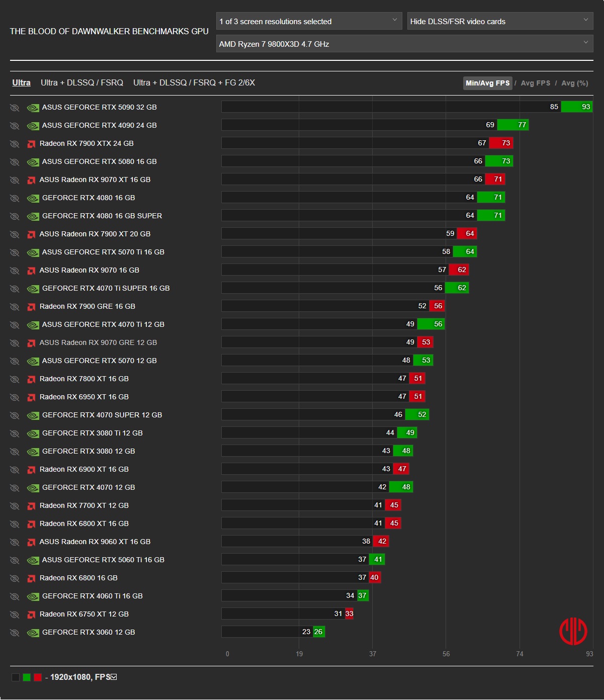Hide GEFORCE RTX 4060 Ti 16 GB row
Screen dimensions: 604x700
tap(15, 596)
